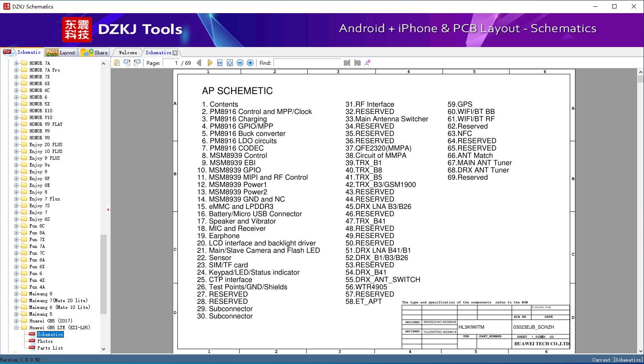Collapse the Huawei GR5 LTE (KII-L05) folder
Image resolution: width=644 pixels, height=364 pixels.
17,328
